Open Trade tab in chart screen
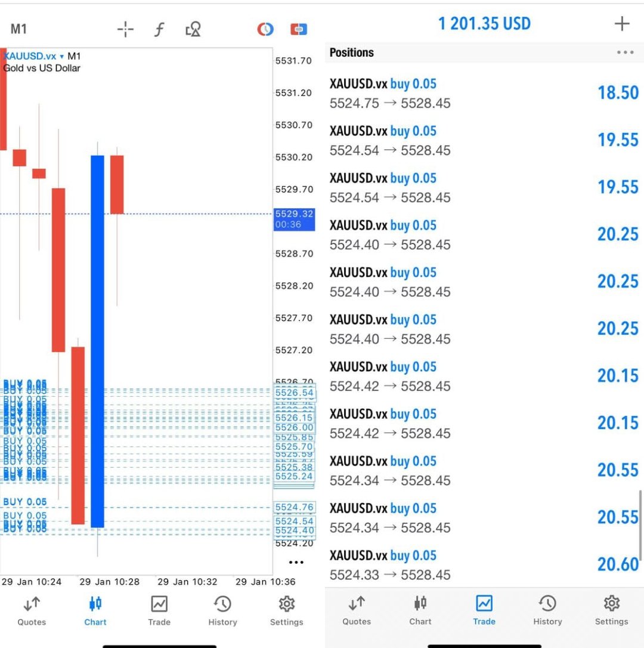The image size is (644, 648). click(159, 611)
